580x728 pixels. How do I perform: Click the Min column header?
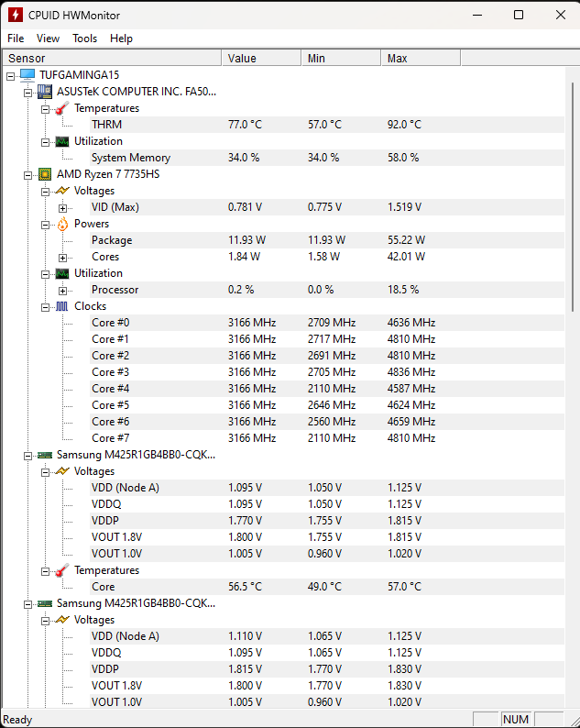(341, 58)
